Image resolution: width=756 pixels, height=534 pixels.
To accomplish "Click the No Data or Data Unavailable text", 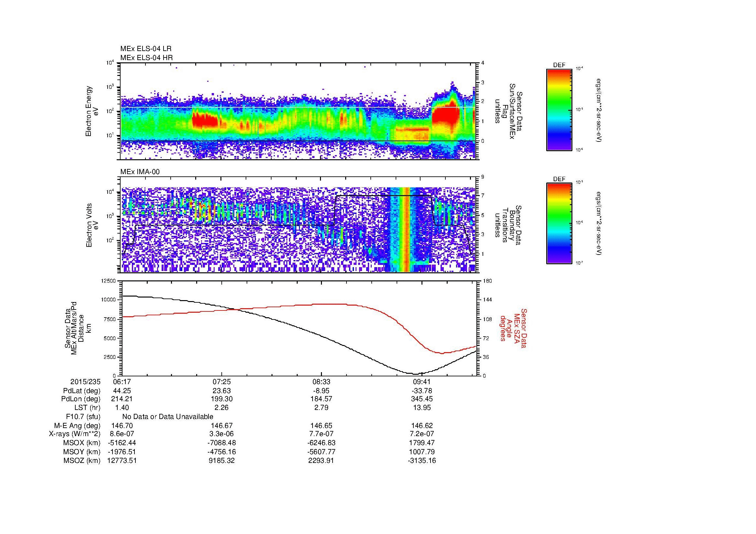I will click(168, 417).
